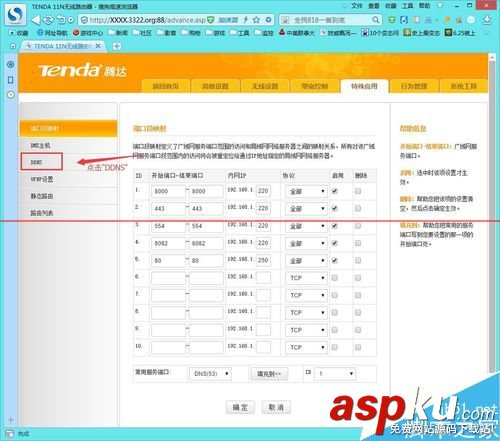Open the 查看 menu
500x441 pixels.
click(x=374, y=6)
